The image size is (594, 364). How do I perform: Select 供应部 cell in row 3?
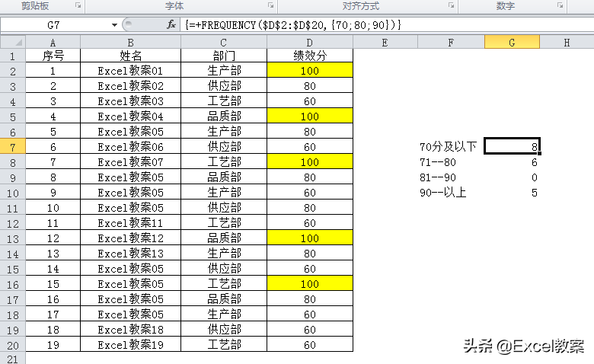(224, 85)
